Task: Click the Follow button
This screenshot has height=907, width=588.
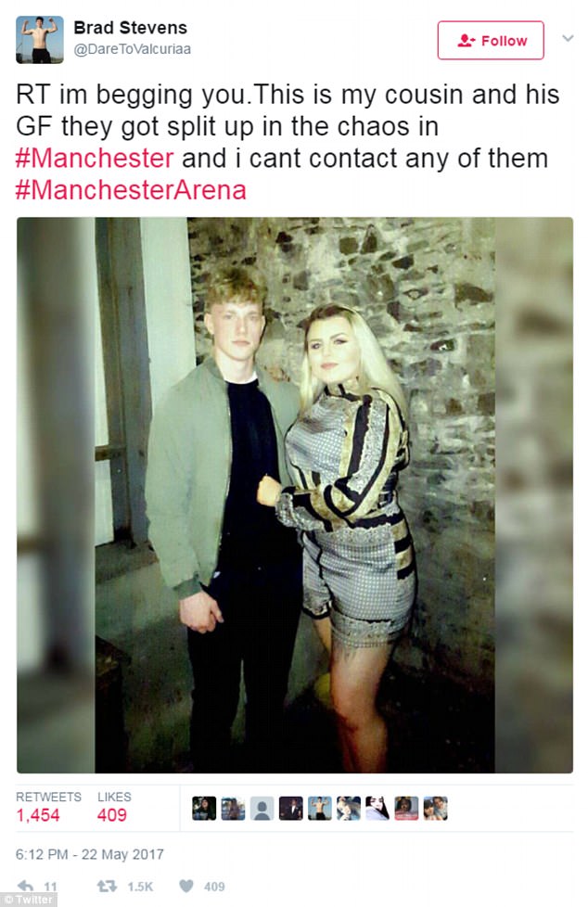Action: (491, 41)
